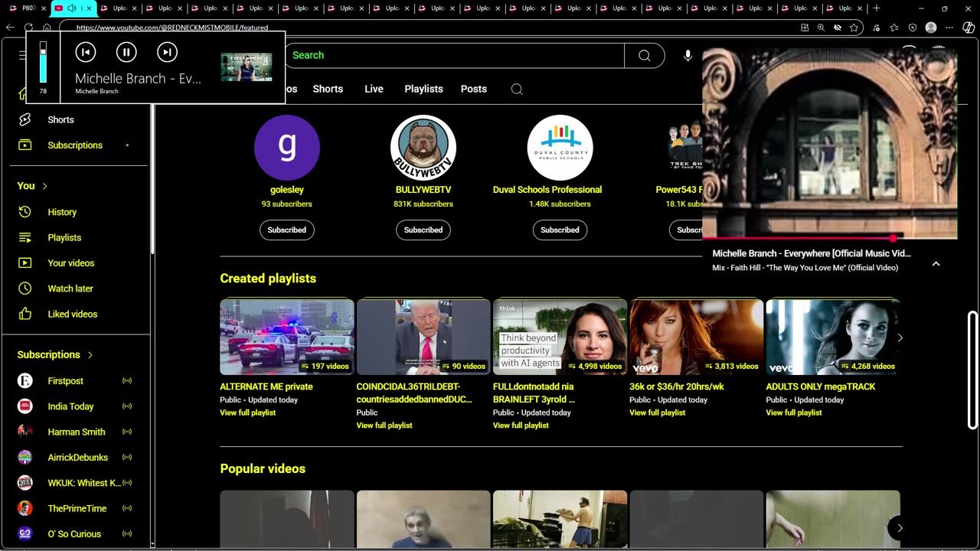Click the Mix - Faith Hill queue text
The image size is (980, 551).
[x=805, y=268]
